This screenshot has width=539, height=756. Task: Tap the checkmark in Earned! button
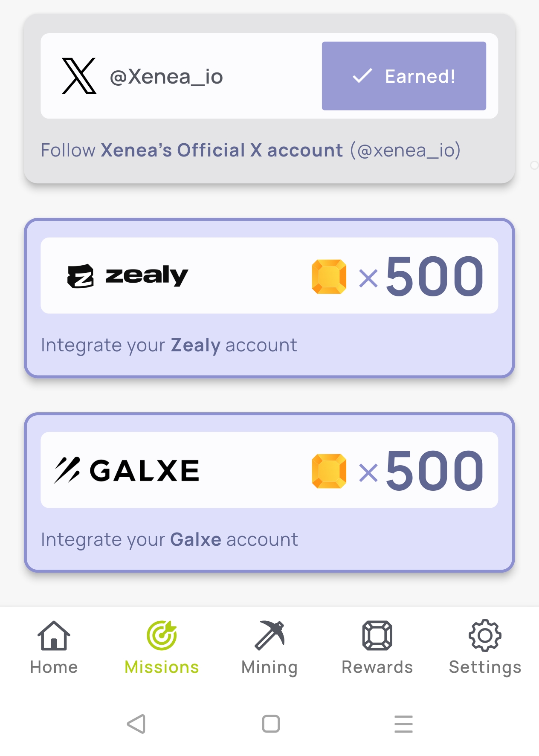(x=362, y=76)
